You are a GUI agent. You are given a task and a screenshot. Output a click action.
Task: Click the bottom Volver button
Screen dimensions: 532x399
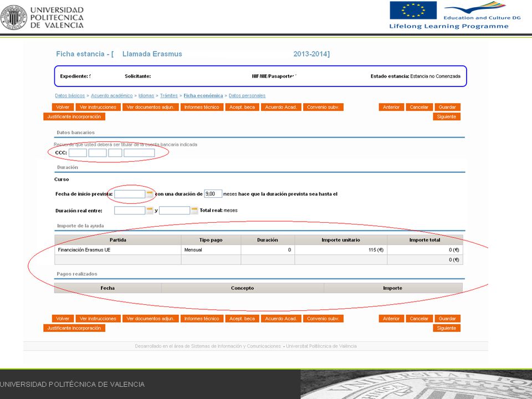click(63, 319)
